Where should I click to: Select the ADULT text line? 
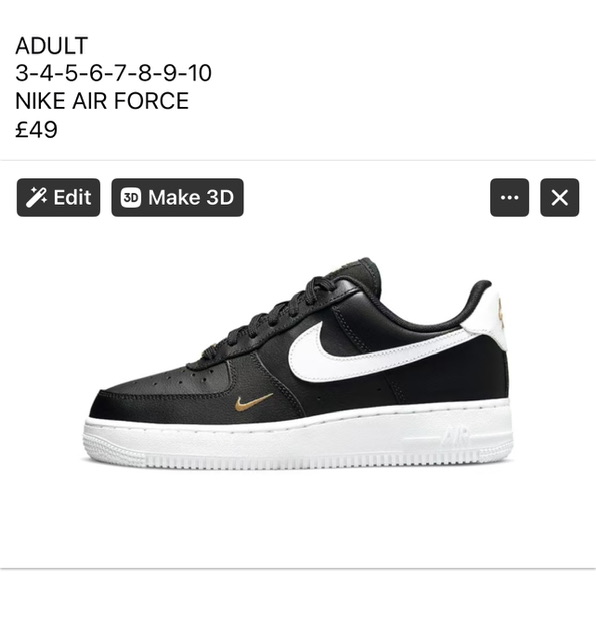51,45
